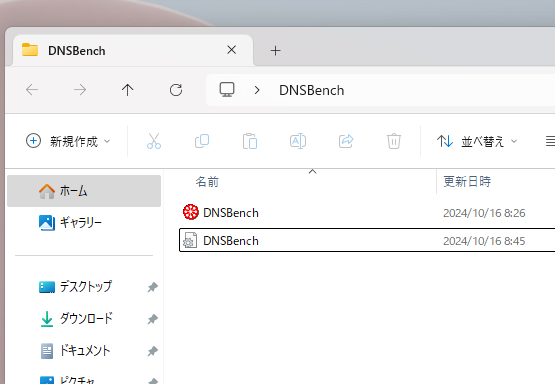Sort by 更新日時 column header
555x384 pixels.
point(467,182)
